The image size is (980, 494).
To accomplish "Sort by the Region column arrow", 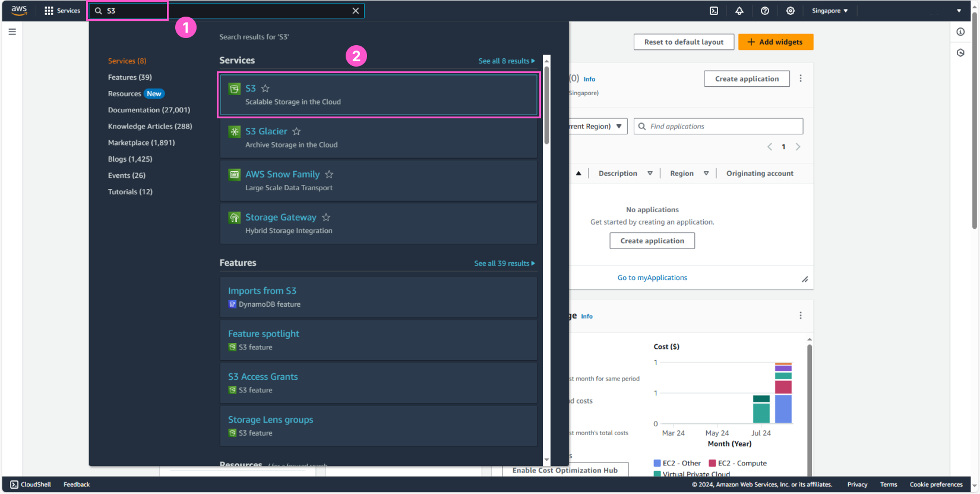I will [706, 174].
